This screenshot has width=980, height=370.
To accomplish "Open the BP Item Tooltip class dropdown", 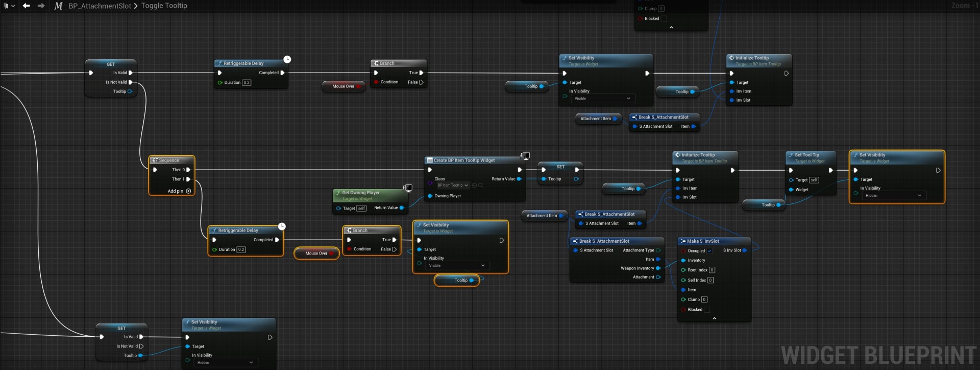I will coord(452,186).
